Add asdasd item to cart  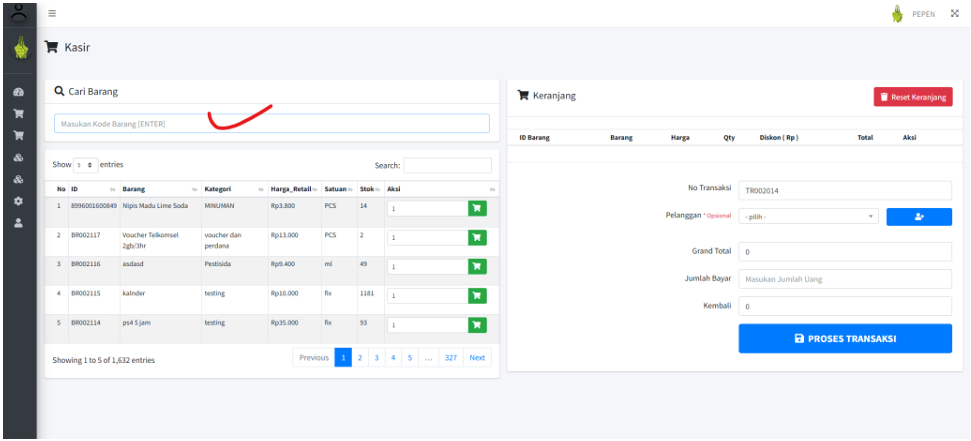477,266
